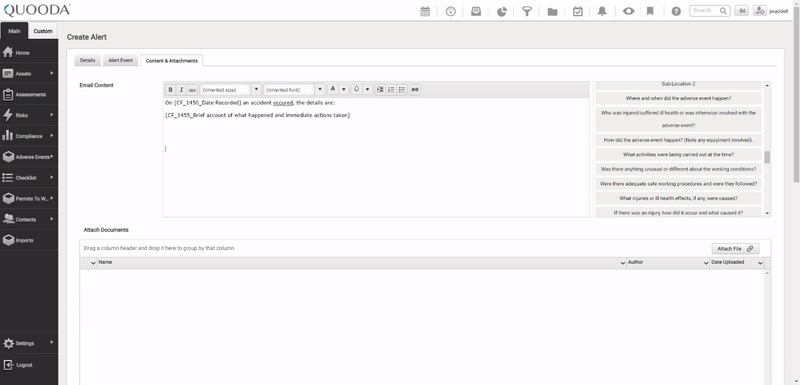Image resolution: width=800 pixels, height=385 pixels.
Task: Insert a hyperlink via link icon
Action: point(415,90)
